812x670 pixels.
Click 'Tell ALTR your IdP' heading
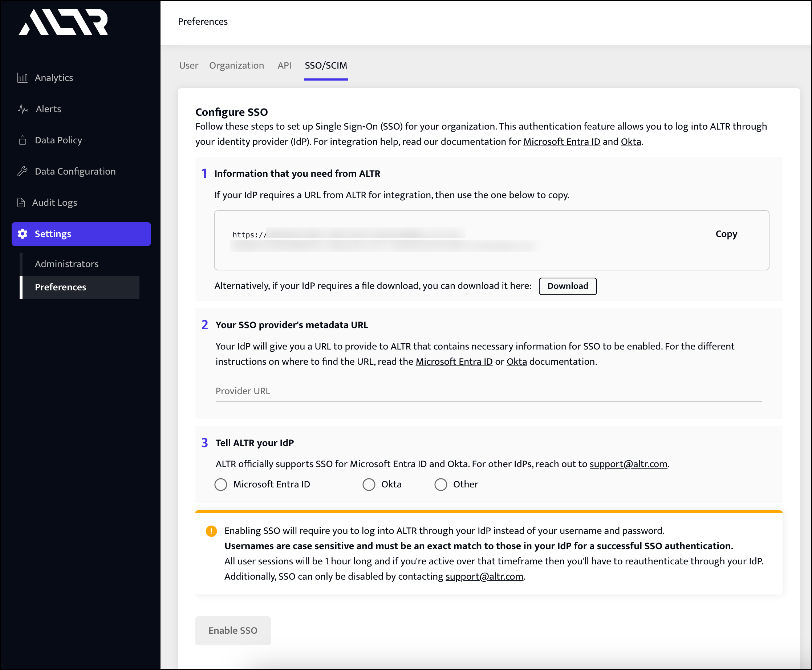tap(255, 443)
